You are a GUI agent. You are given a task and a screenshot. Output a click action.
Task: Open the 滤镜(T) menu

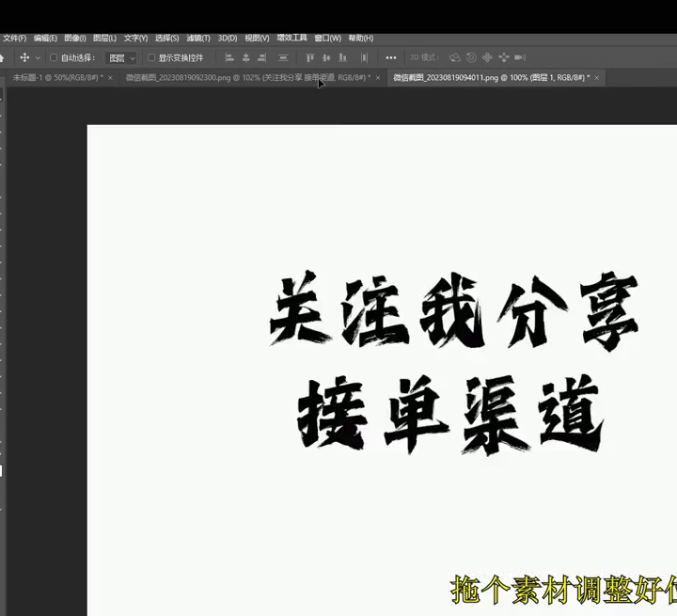(198, 39)
